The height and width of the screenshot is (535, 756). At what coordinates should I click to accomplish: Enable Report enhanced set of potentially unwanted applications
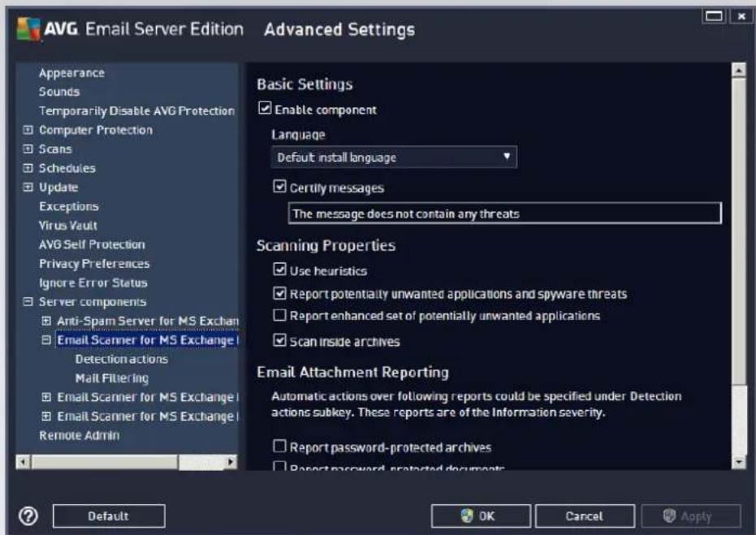point(279,315)
